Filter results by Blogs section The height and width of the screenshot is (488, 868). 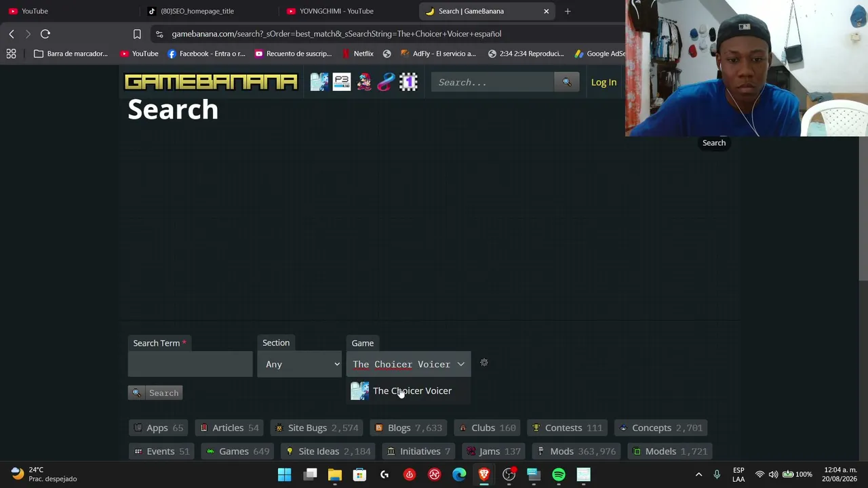coord(408,428)
